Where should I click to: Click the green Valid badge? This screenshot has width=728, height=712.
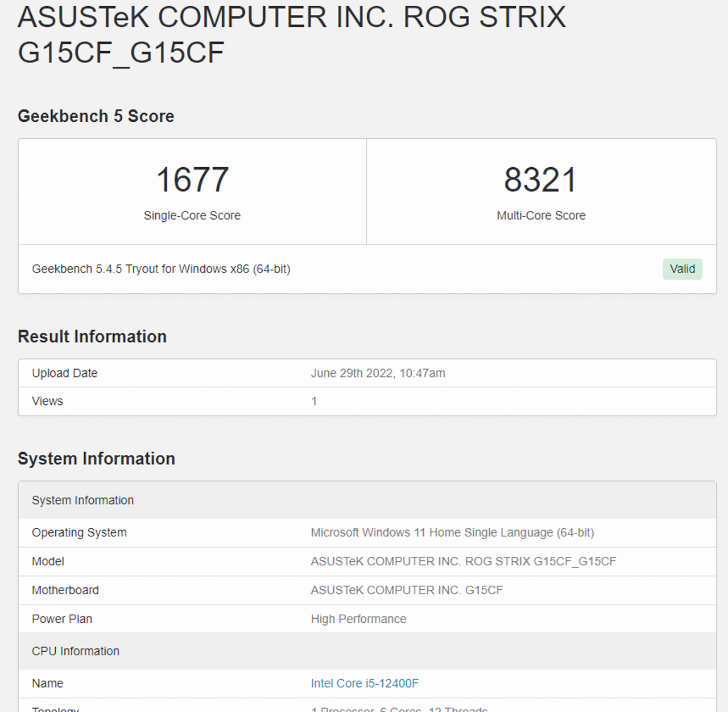tap(682, 269)
